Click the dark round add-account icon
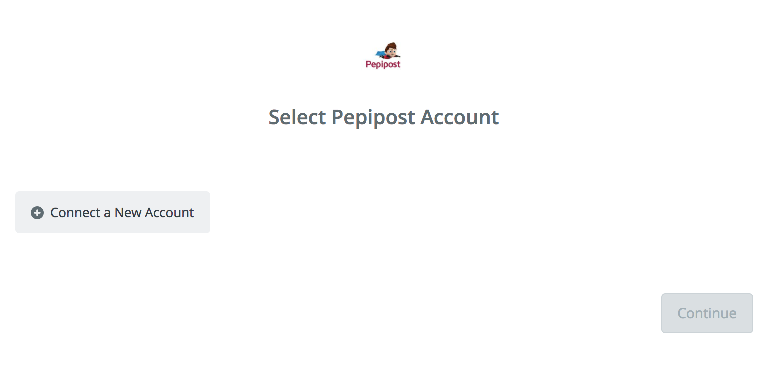This screenshot has width=767, height=368. click(37, 212)
